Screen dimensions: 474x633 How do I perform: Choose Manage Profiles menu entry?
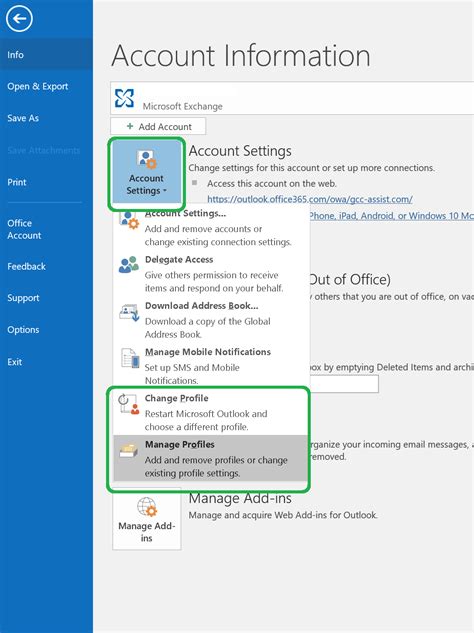[210, 458]
